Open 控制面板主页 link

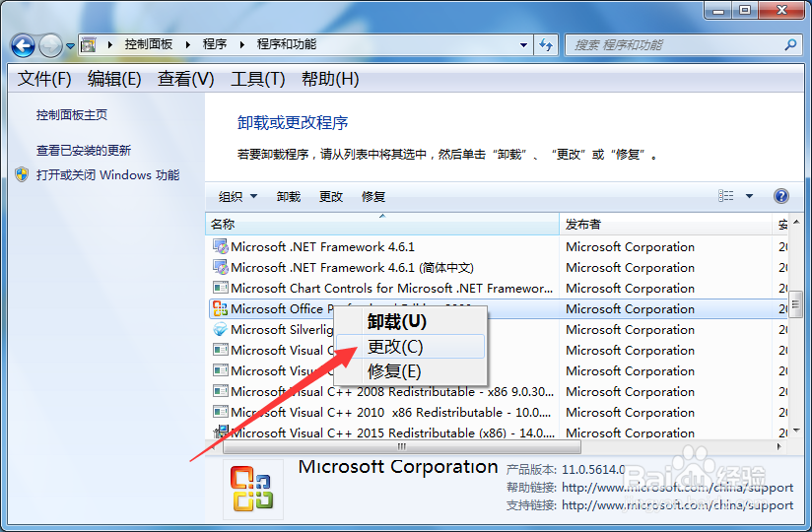pyautogui.click(x=72, y=115)
